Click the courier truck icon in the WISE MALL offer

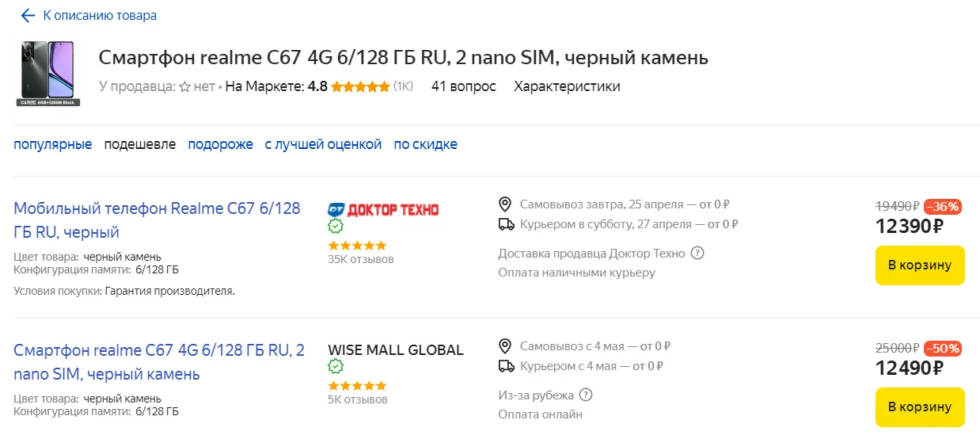pos(507,366)
